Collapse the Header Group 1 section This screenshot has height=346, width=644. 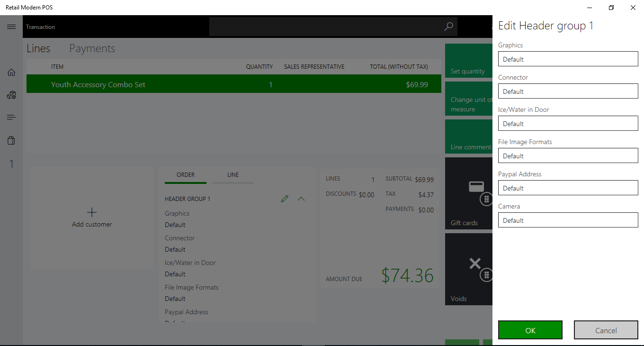(x=301, y=199)
